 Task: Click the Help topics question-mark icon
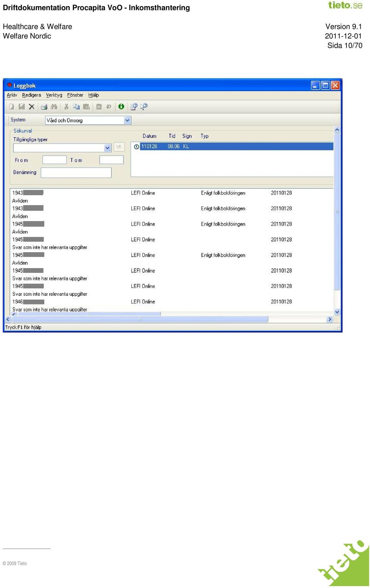tap(134, 107)
